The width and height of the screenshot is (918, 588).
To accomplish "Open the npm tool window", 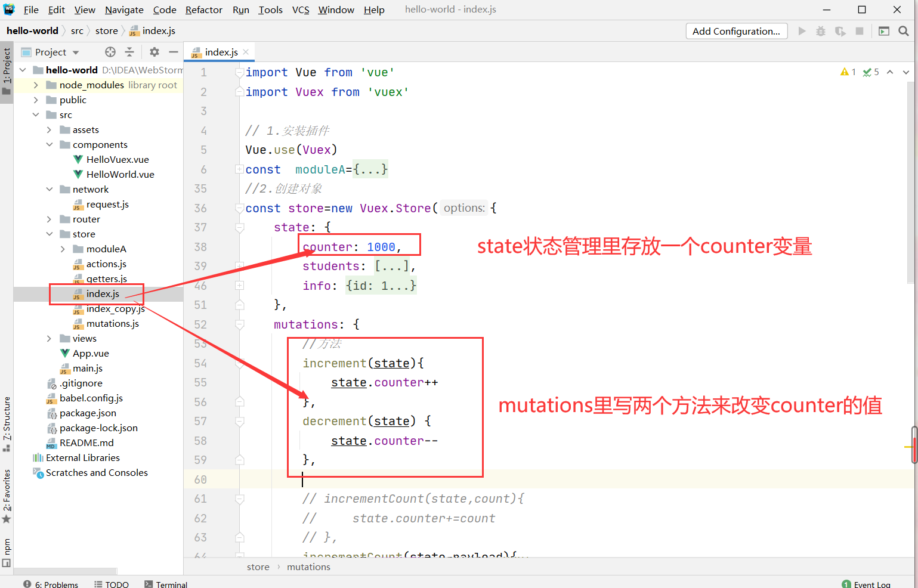I will coord(7,552).
